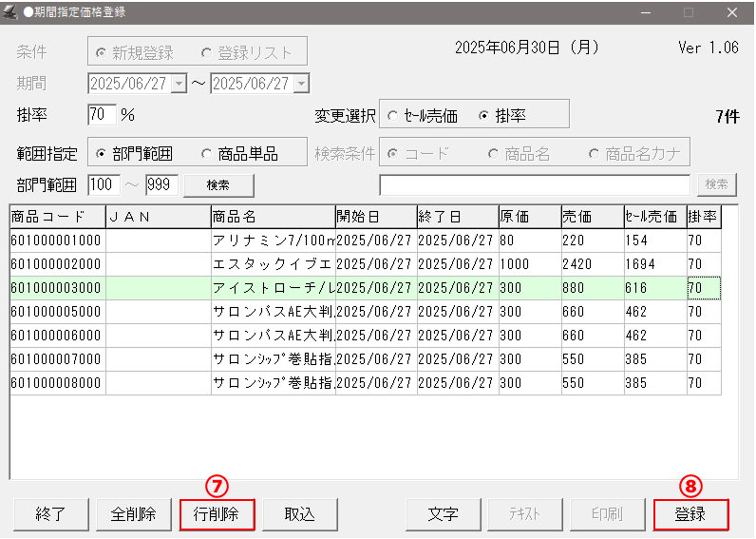Select the アリナミン7 product row

(271, 241)
